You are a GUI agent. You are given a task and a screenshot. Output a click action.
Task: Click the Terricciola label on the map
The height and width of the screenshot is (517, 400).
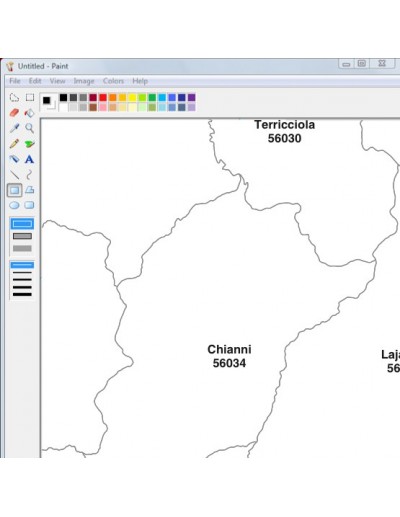click(x=285, y=125)
